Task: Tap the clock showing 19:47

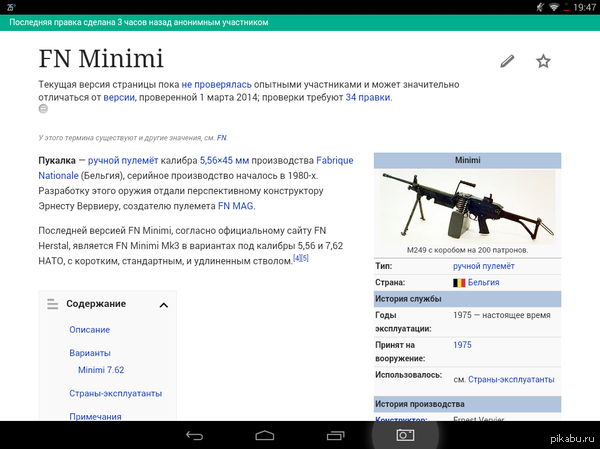Action: (x=584, y=7)
